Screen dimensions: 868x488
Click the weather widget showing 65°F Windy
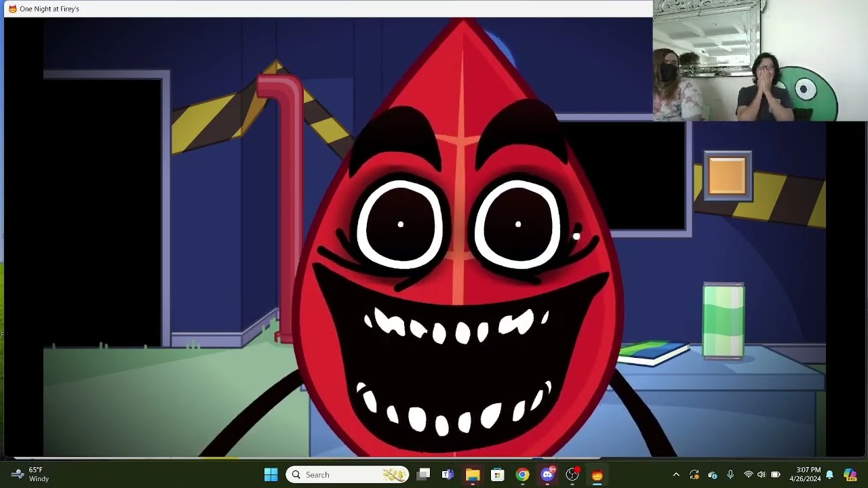[x=27, y=474]
